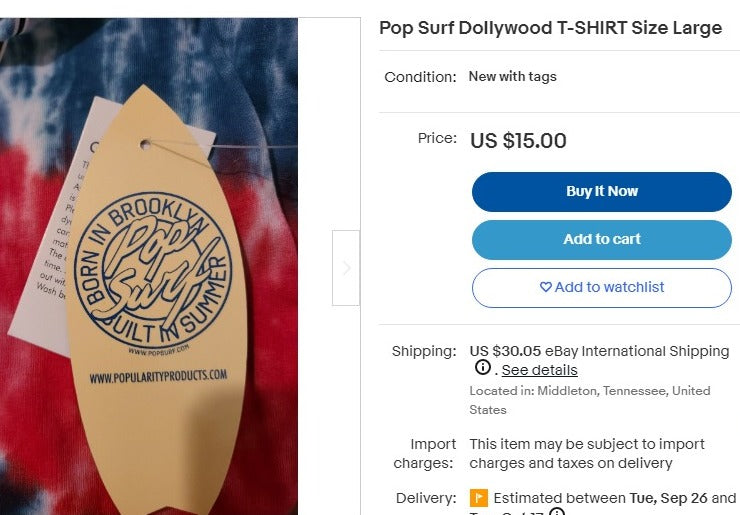Add the T-shirt to cart
740x515 pixels.
coord(601,240)
